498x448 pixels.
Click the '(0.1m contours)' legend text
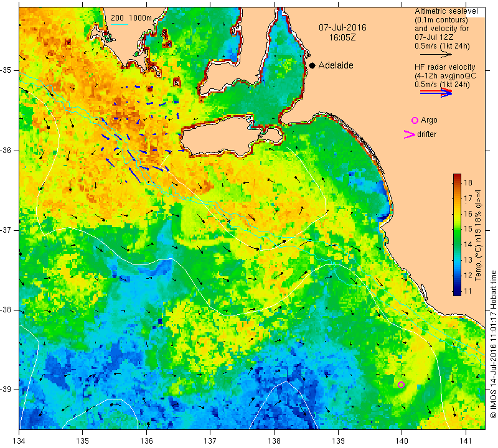point(441,20)
